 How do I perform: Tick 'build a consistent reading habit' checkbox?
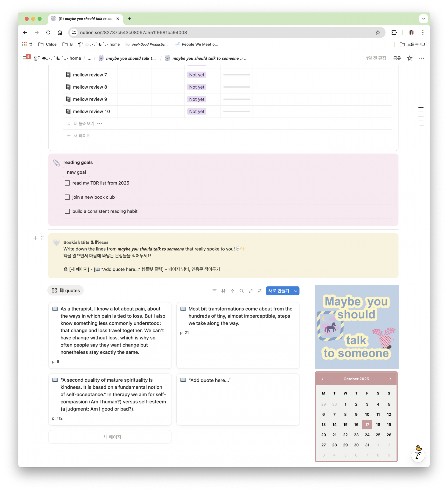pyautogui.click(x=67, y=211)
